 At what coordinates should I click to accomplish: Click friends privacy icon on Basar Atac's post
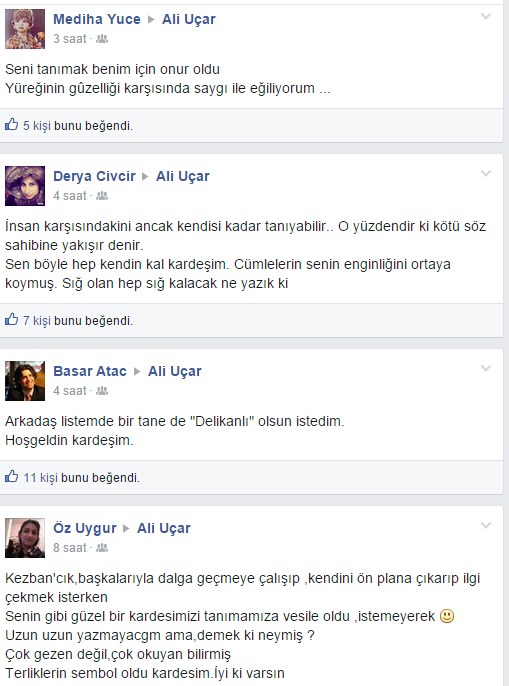[102, 391]
